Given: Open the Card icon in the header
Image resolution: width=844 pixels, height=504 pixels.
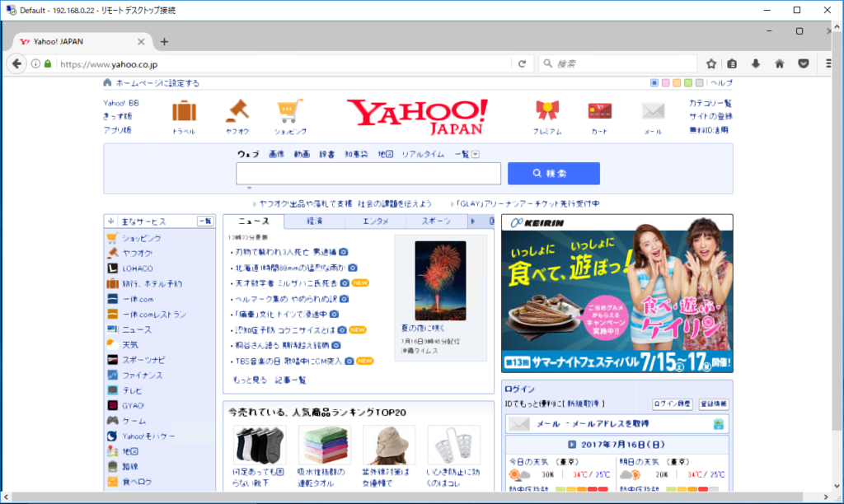Looking at the screenshot, I should pyautogui.click(x=600, y=111).
